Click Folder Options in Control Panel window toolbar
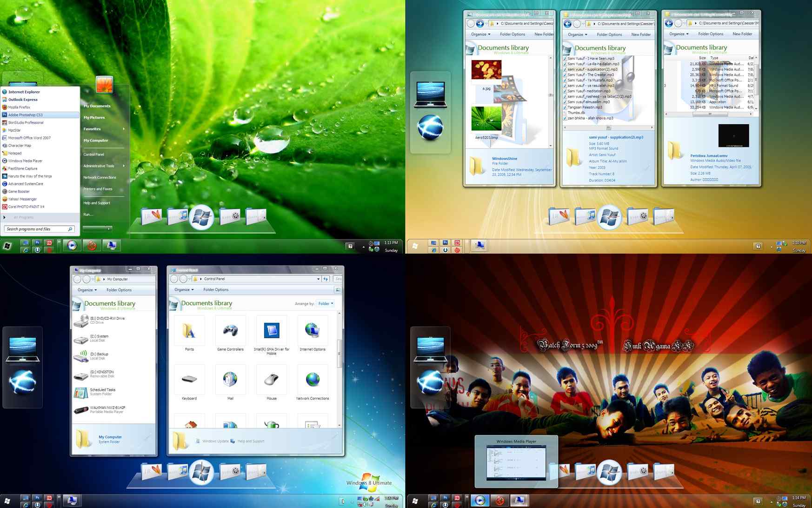This screenshot has height=508, width=812. pyautogui.click(x=216, y=290)
